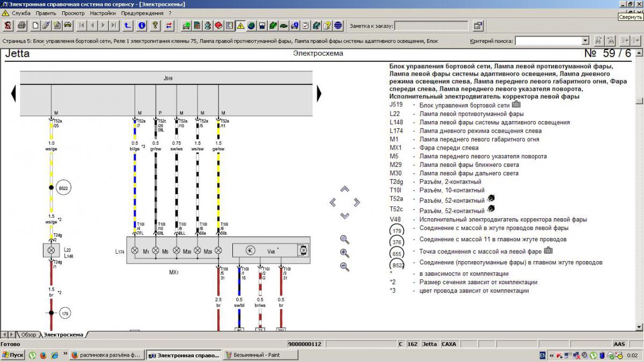Screen dimensions: 644x362
Task: Click the blue 't..' toolbar icon
Action: (127, 25)
